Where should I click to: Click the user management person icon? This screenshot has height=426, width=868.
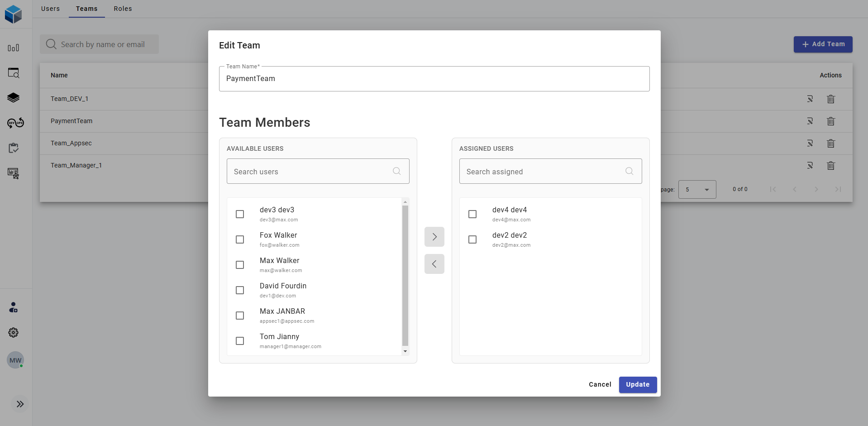tap(14, 308)
